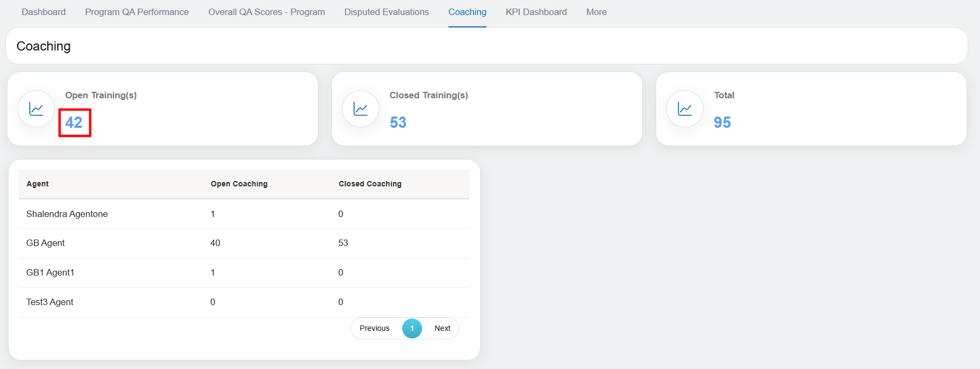Click the Closed Coaching column header

370,184
